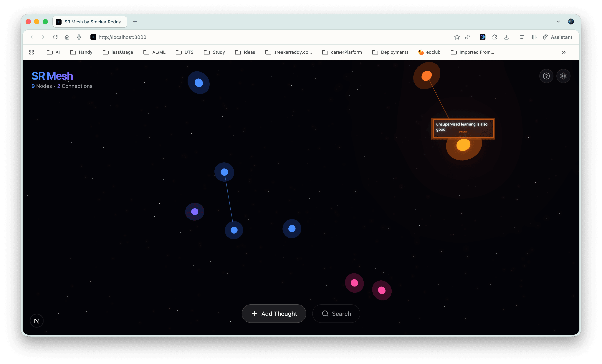
Task: Click the Add Thought button
Action: pos(274,313)
